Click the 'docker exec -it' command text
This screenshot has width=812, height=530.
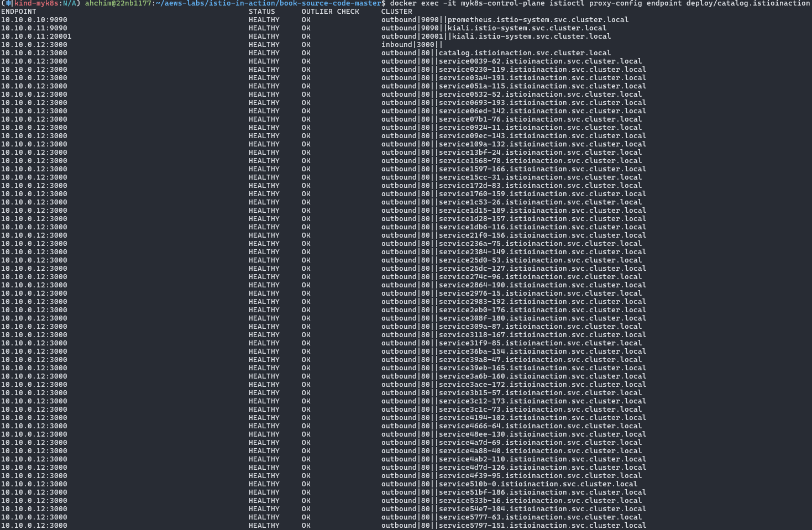423,3
